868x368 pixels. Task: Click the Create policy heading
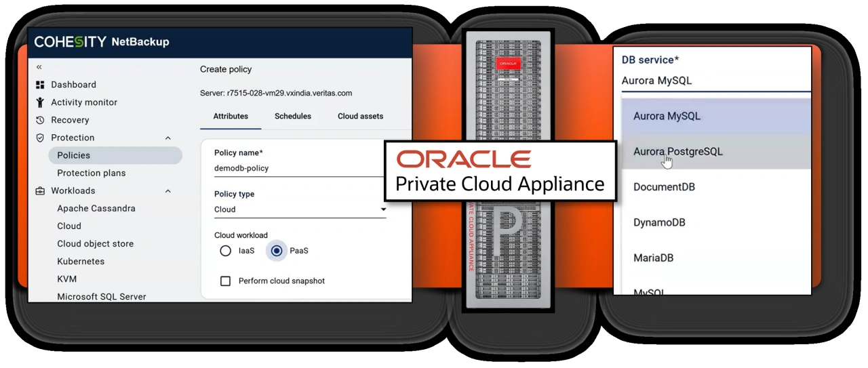(226, 69)
